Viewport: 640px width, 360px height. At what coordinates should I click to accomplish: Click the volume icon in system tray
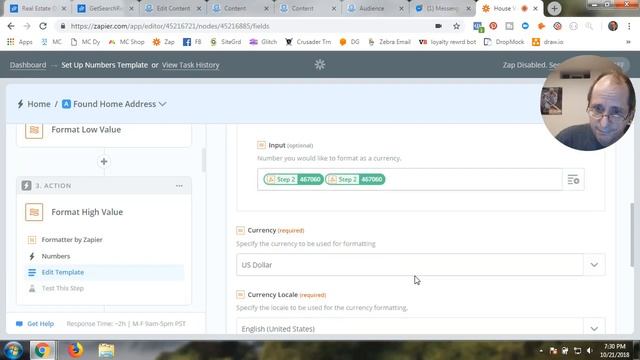(589, 351)
